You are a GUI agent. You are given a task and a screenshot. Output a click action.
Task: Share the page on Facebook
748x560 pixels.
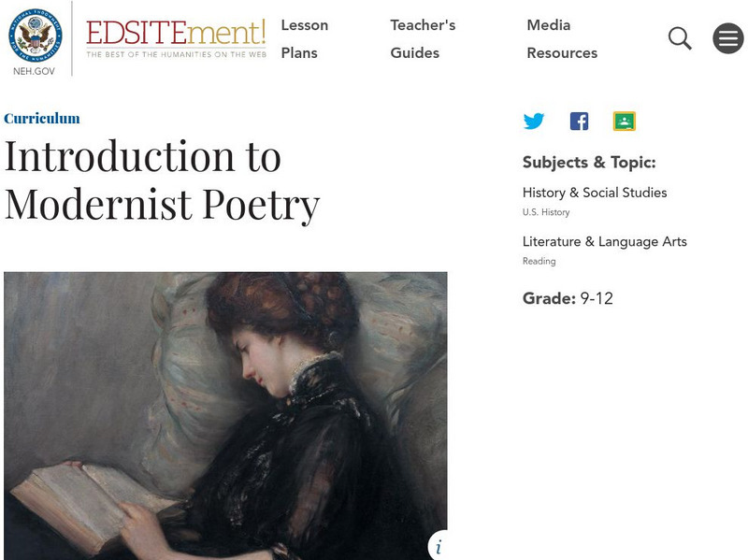click(579, 122)
